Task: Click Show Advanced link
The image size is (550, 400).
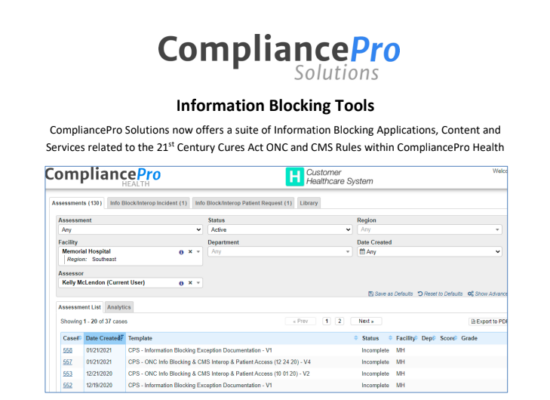Action: pos(488,294)
